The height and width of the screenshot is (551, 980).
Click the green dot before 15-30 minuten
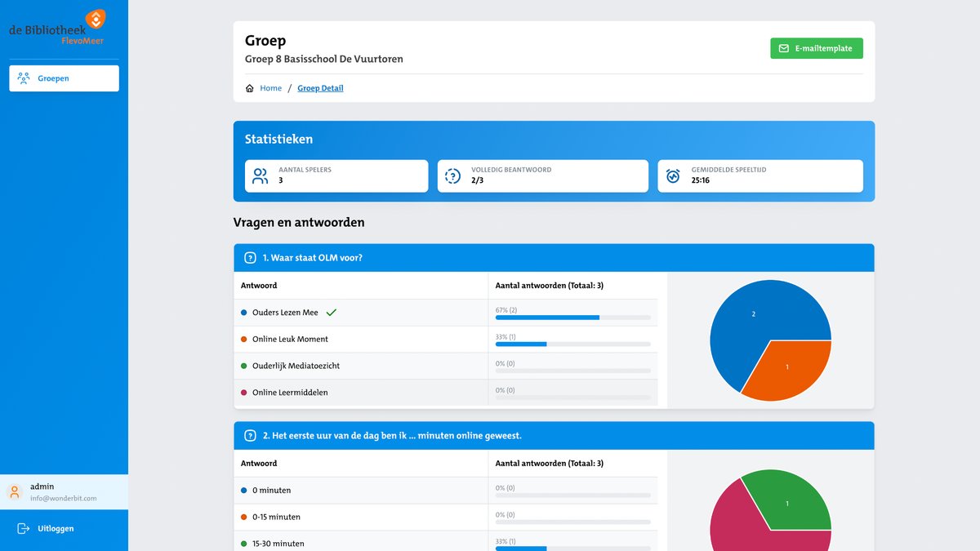point(243,544)
